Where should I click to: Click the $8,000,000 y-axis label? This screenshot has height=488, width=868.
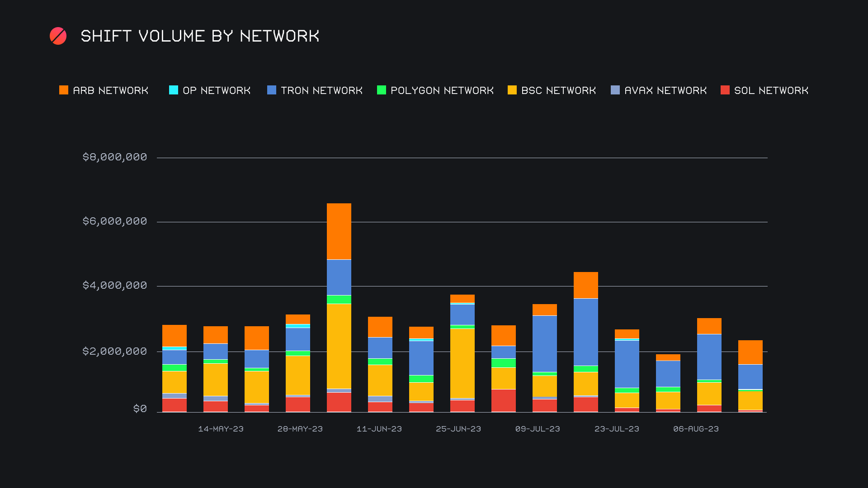tap(115, 157)
